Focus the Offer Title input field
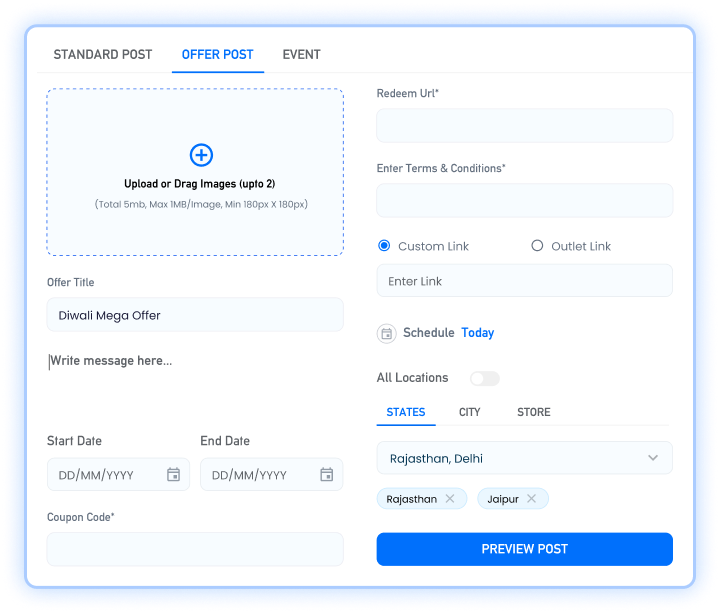The image size is (720, 613). [x=195, y=315]
